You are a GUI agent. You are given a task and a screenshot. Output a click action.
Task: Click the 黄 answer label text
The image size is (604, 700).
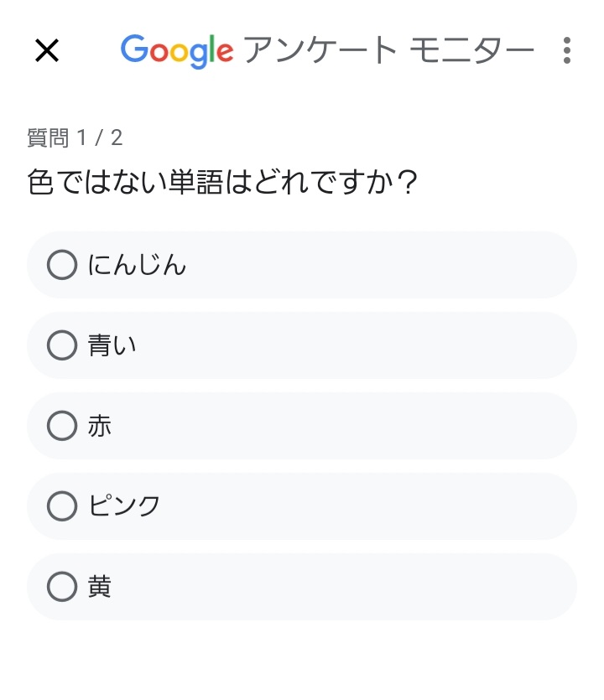pyautogui.click(x=100, y=587)
